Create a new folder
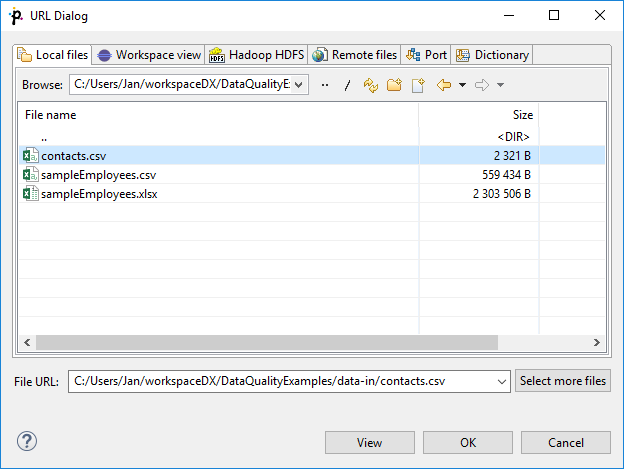624x469 pixels. (x=394, y=85)
